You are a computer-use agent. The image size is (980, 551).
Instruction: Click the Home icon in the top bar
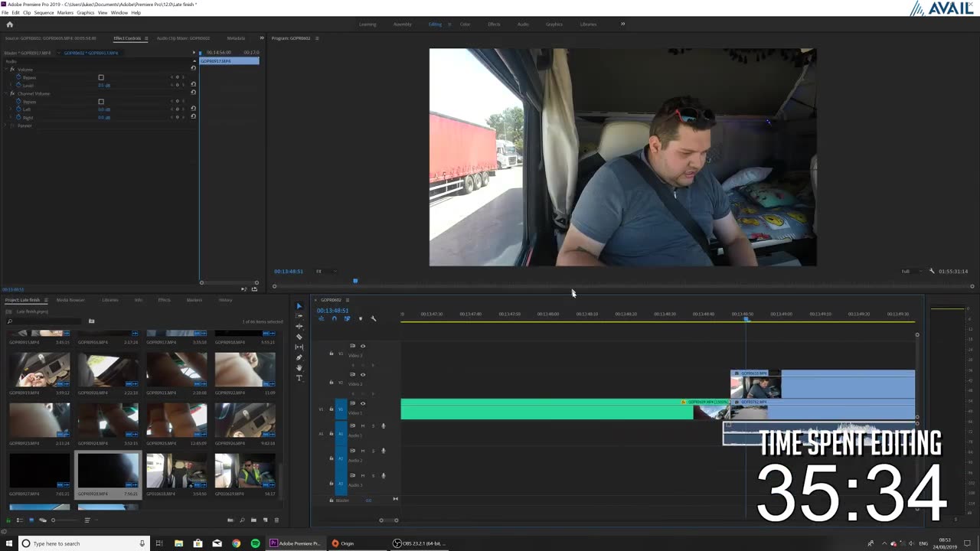(9, 24)
